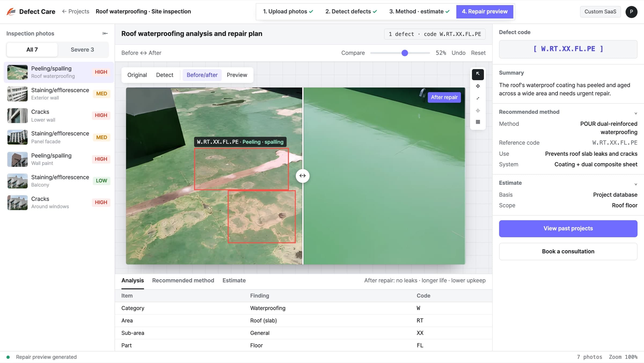
Task: Switch photo filter to Severe 3
Action: (x=82, y=49)
